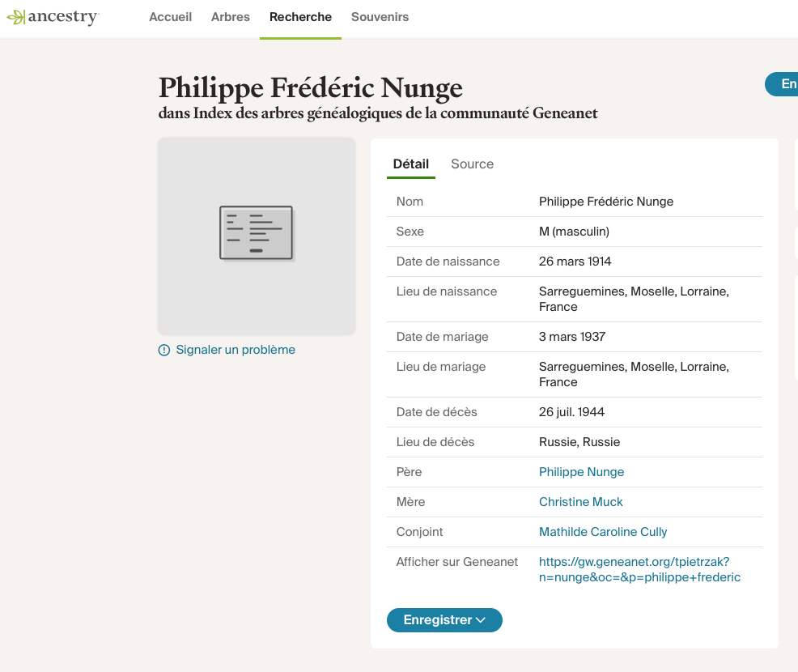Open the Geneanet URL link
Screen dimensions: 798x672
click(x=639, y=569)
